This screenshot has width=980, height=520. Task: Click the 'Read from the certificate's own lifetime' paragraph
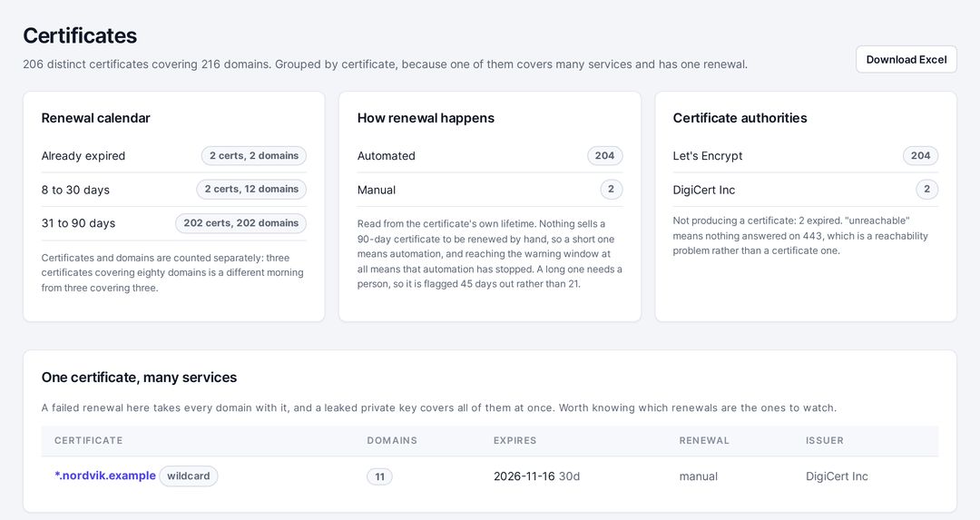point(489,254)
